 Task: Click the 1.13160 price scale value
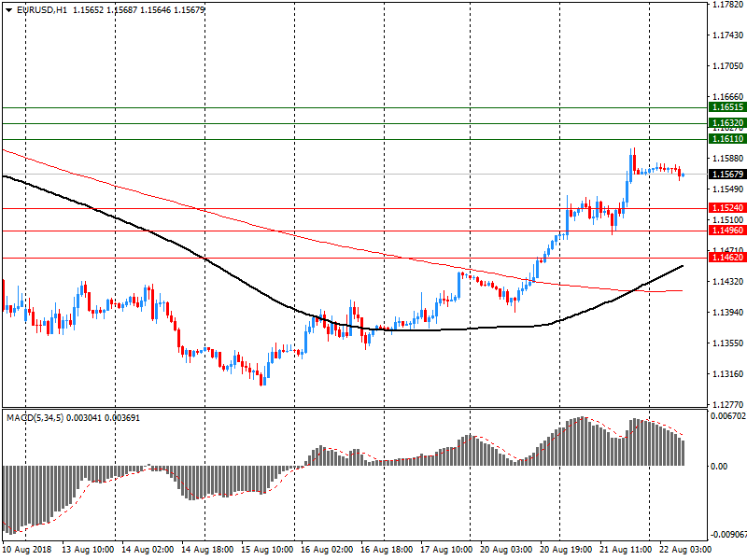(728, 374)
